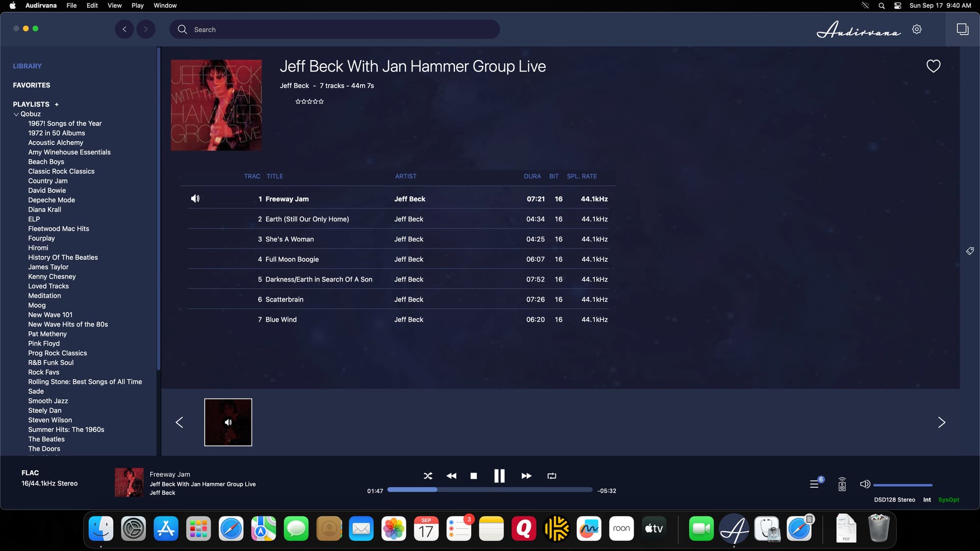980x551 pixels.
Task: Click the album cover artwork
Action: click(216, 105)
